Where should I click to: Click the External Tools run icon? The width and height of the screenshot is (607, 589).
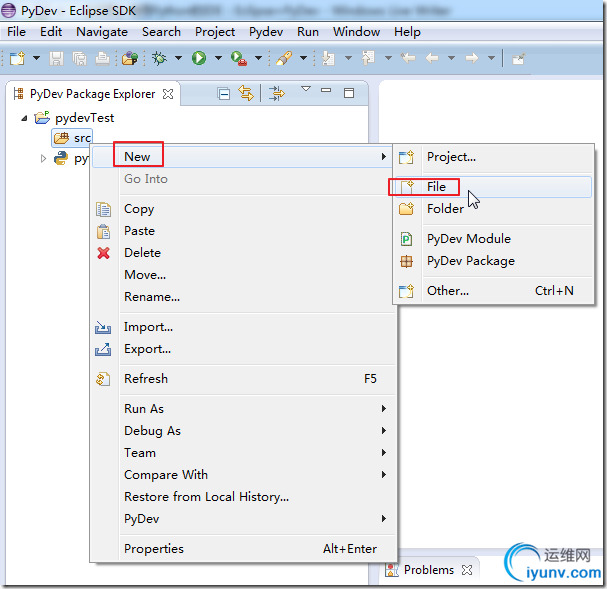point(239,59)
